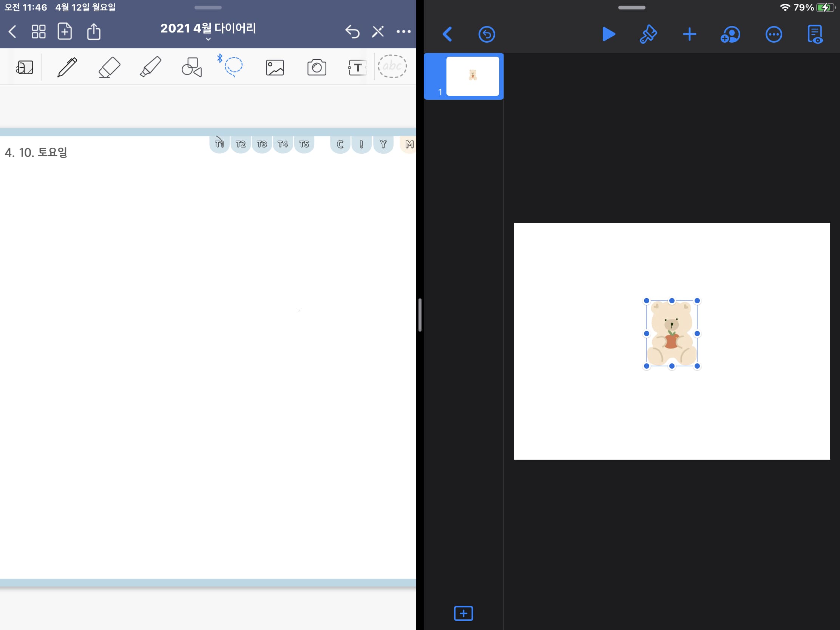Image resolution: width=840 pixels, height=630 pixels.
Task: Jump to the T3 planner tab
Action: tap(262, 144)
